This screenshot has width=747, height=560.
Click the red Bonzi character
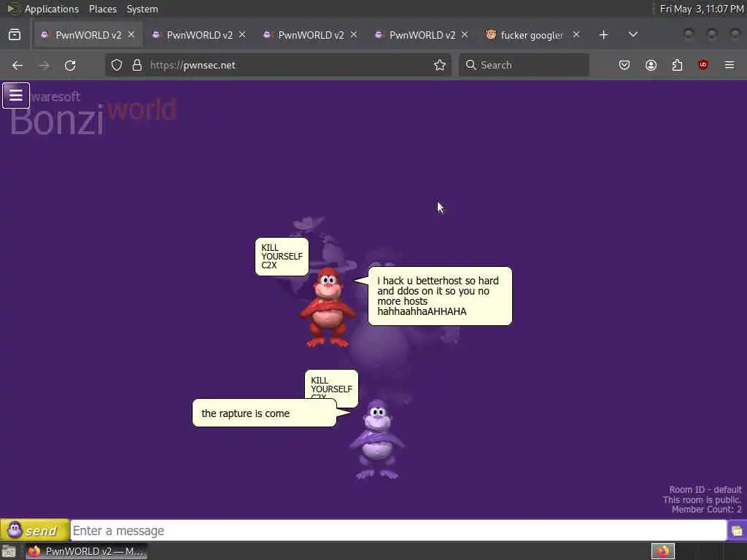coord(328,307)
